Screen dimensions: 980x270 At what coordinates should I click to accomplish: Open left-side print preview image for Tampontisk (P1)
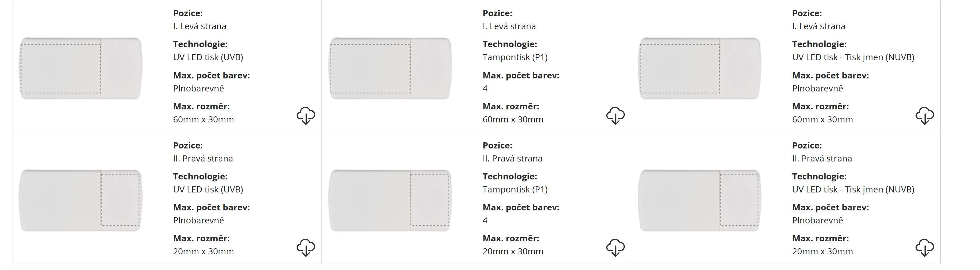[390, 69]
